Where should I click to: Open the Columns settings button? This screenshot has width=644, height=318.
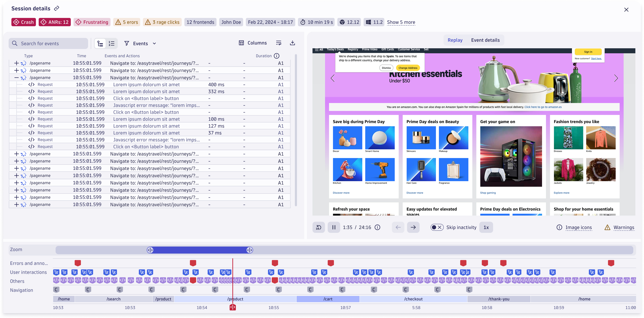[253, 43]
